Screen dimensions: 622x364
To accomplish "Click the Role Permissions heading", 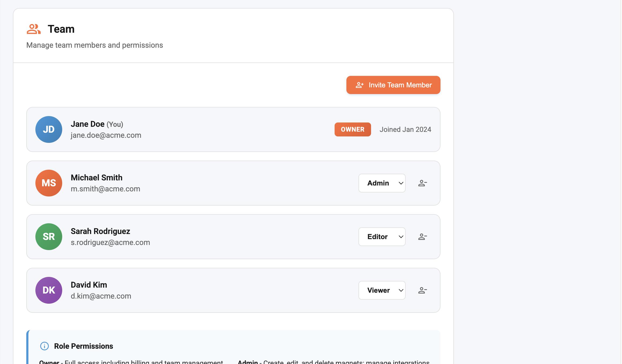I will [x=83, y=346].
